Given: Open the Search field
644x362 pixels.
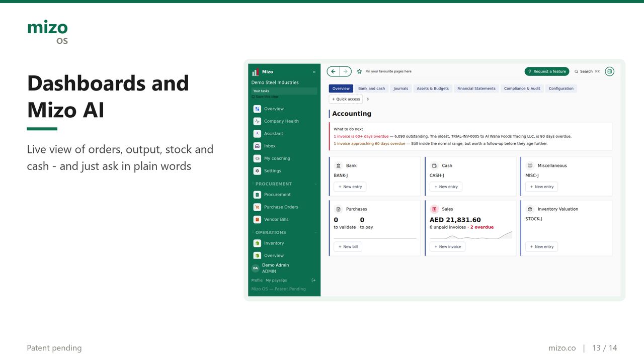Looking at the screenshot, I should point(587,71).
